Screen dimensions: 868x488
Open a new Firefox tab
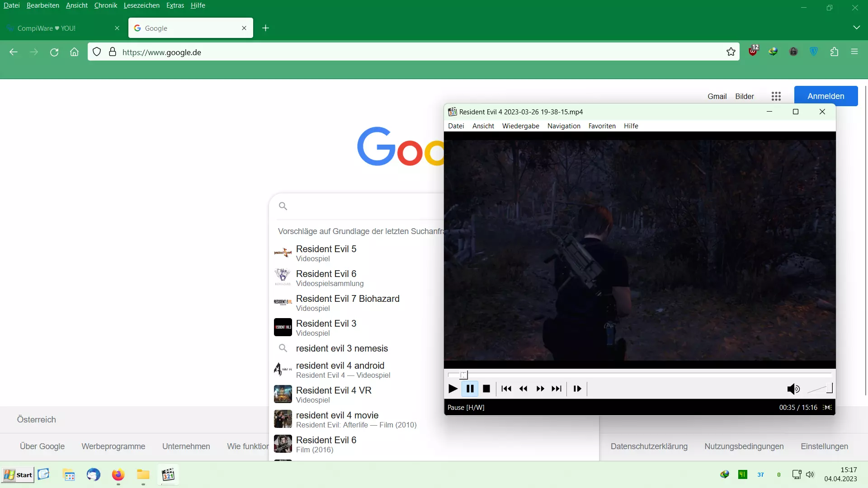click(x=265, y=28)
